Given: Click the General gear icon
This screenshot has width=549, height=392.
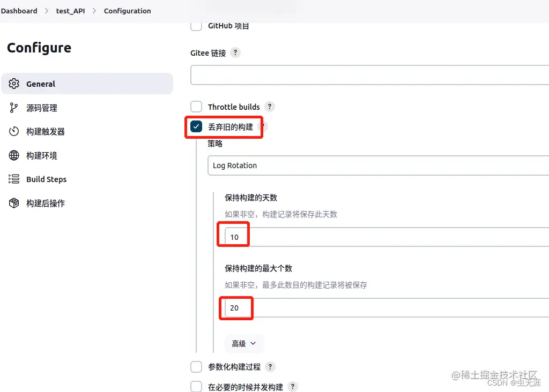Looking at the screenshot, I should pos(14,84).
